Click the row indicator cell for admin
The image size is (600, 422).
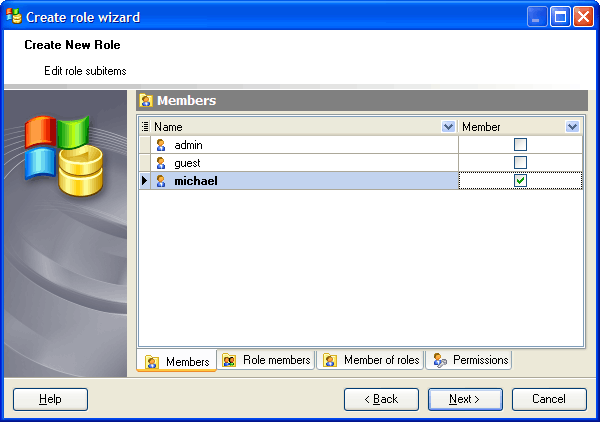click(145, 145)
